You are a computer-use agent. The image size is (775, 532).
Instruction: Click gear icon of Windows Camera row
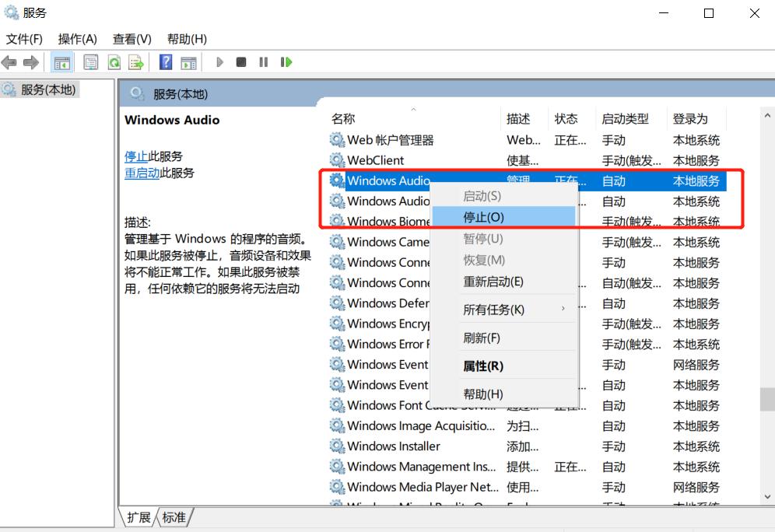337,242
